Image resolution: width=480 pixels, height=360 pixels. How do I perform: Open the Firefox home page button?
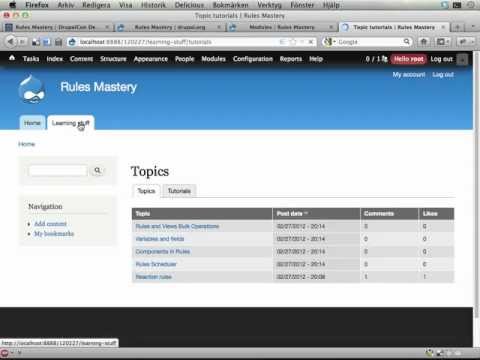[x=424, y=42]
